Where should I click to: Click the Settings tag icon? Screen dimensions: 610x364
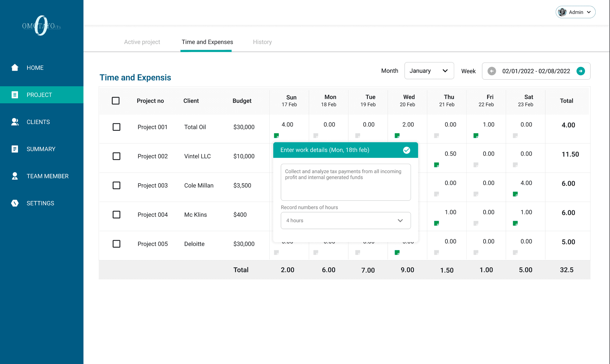(15, 203)
